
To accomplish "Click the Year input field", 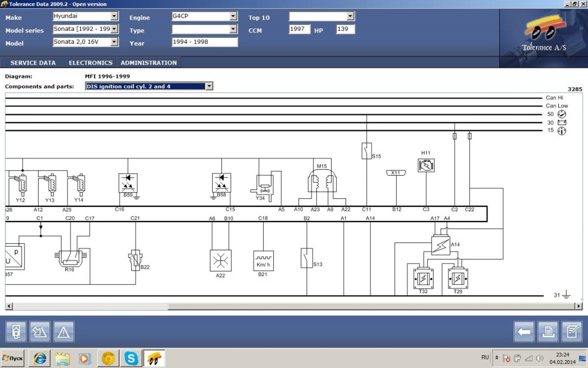I will point(204,42).
